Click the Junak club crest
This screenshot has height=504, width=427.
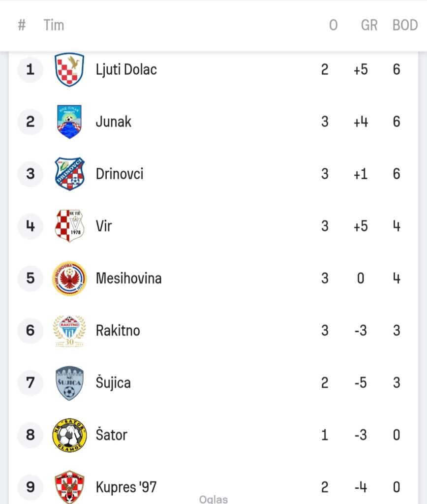(x=69, y=122)
